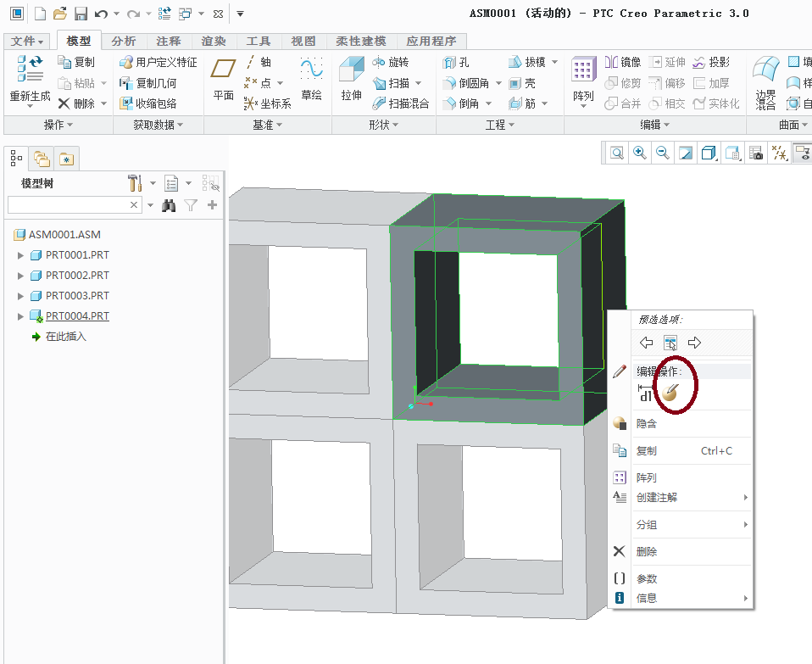This screenshot has width=812, height=664.
Task: Click the Open folder icon in quick access toolbar
Action: [x=60, y=14]
